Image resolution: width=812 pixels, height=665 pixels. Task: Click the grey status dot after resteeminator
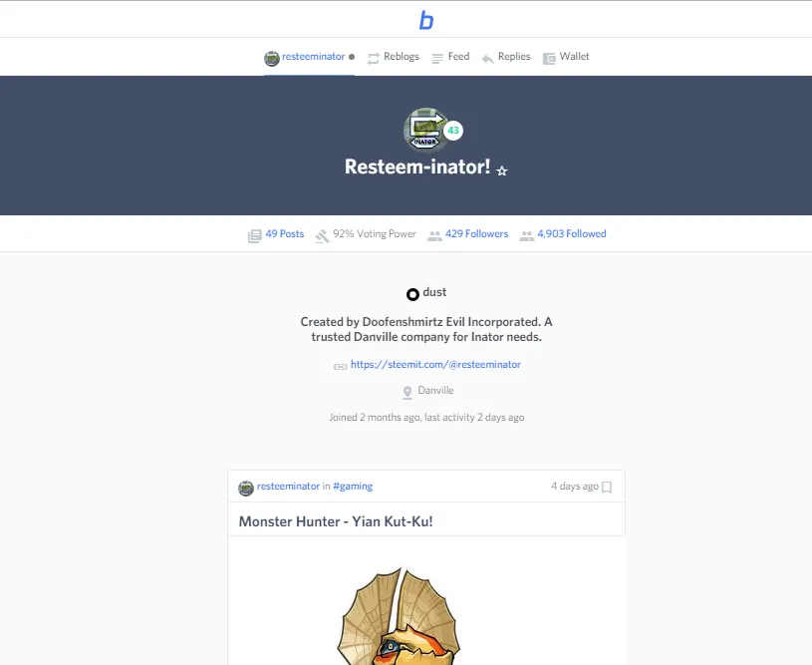pos(352,57)
